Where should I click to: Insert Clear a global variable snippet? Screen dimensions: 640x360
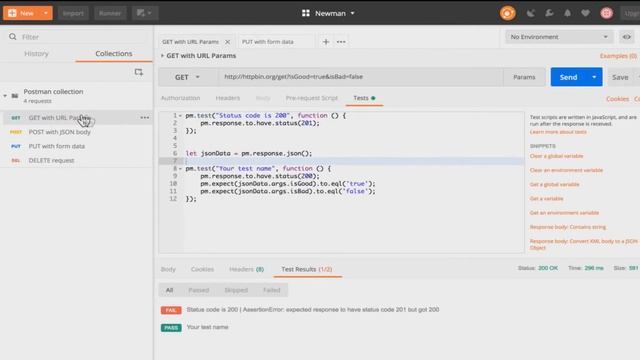[x=556, y=156]
